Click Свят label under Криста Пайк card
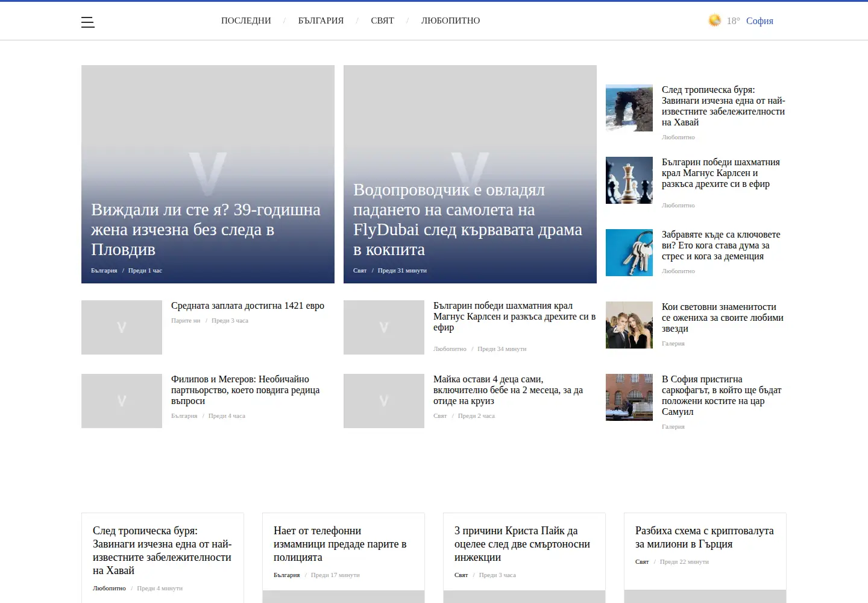 (x=461, y=575)
